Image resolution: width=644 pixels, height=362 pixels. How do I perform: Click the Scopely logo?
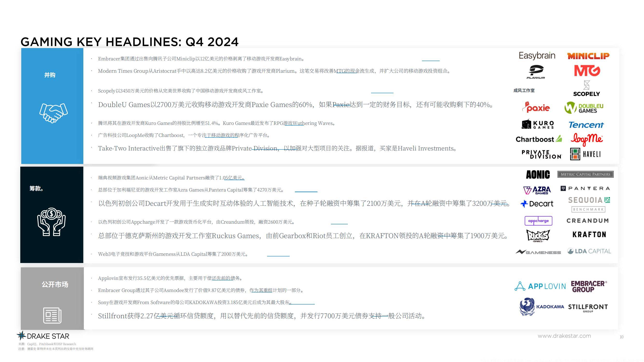click(587, 88)
